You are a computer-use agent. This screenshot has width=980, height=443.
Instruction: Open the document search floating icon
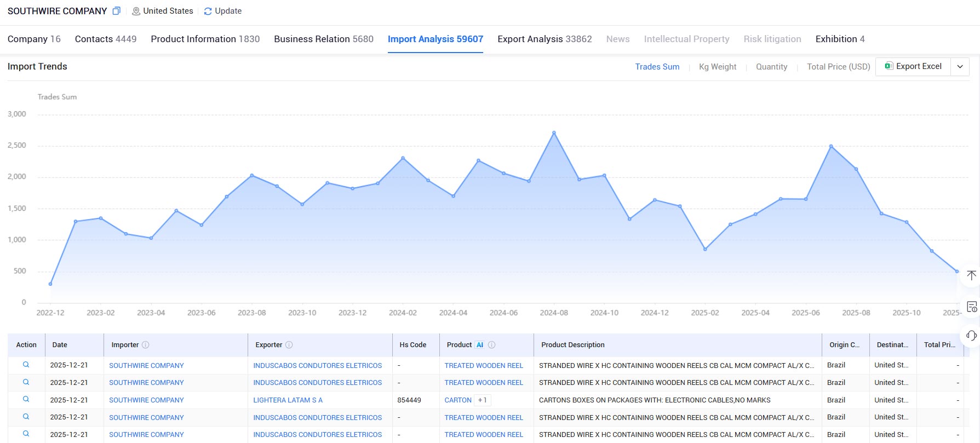pyautogui.click(x=971, y=307)
